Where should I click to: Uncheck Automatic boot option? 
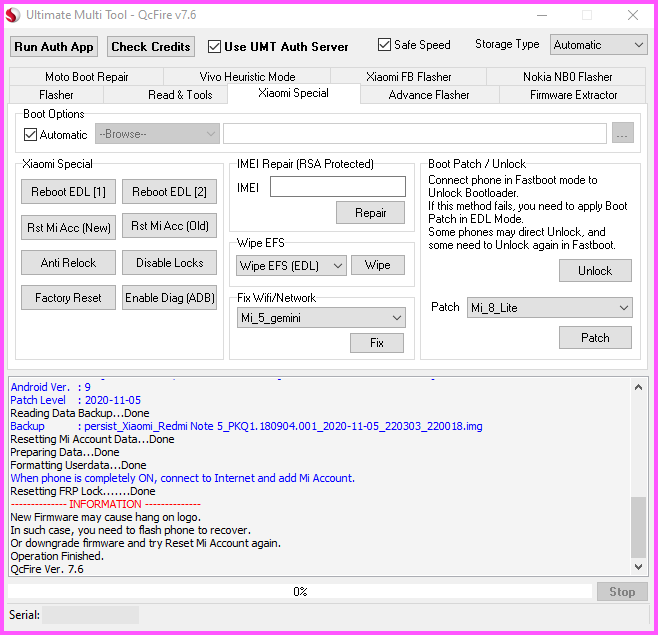(x=30, y=135)
